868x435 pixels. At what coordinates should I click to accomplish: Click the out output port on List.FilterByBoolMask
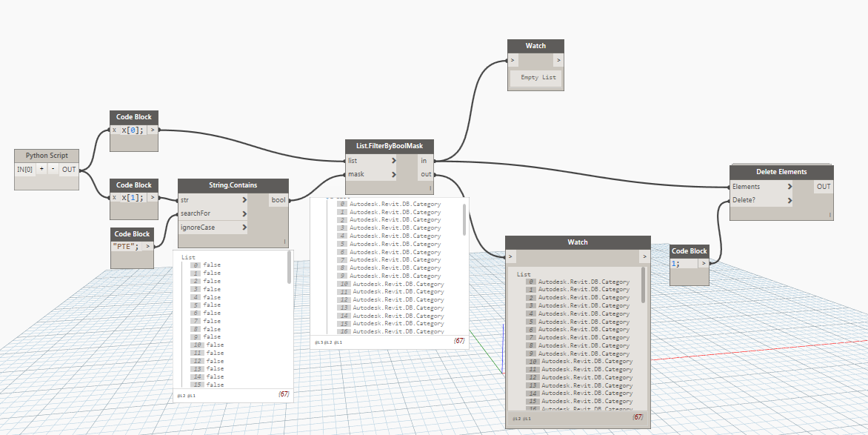[424, 175]
